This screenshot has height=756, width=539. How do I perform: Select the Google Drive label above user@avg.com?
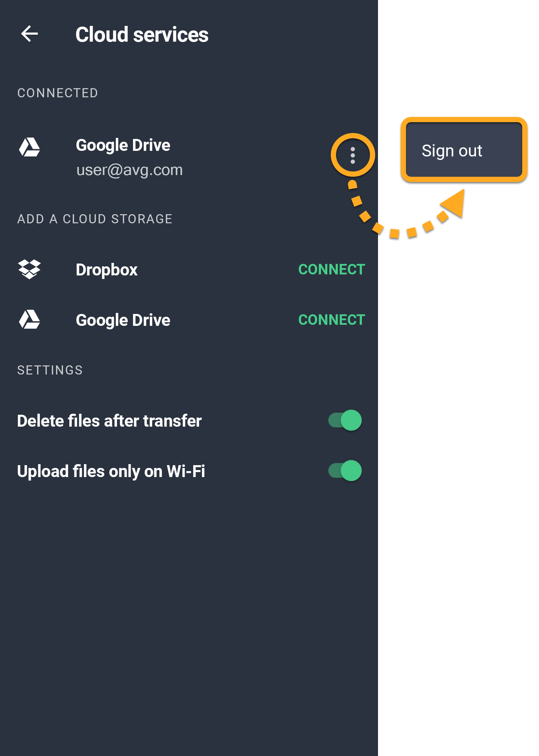pyautogui.click(x=123, y=145)
